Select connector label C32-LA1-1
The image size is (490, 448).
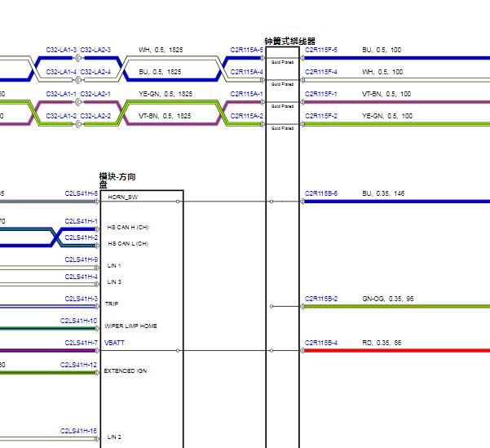point(61,94)
